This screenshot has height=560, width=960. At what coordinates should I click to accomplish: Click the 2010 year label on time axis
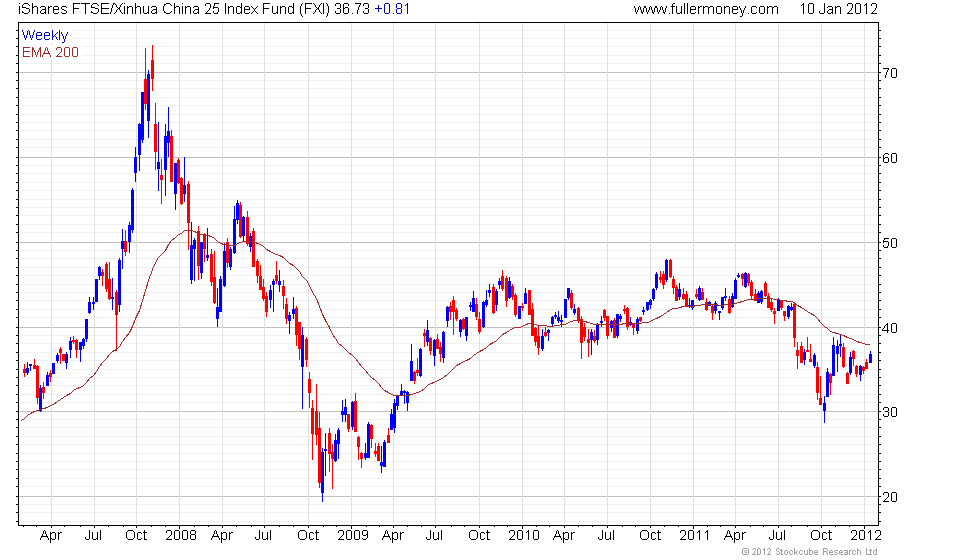coord(524,536)
